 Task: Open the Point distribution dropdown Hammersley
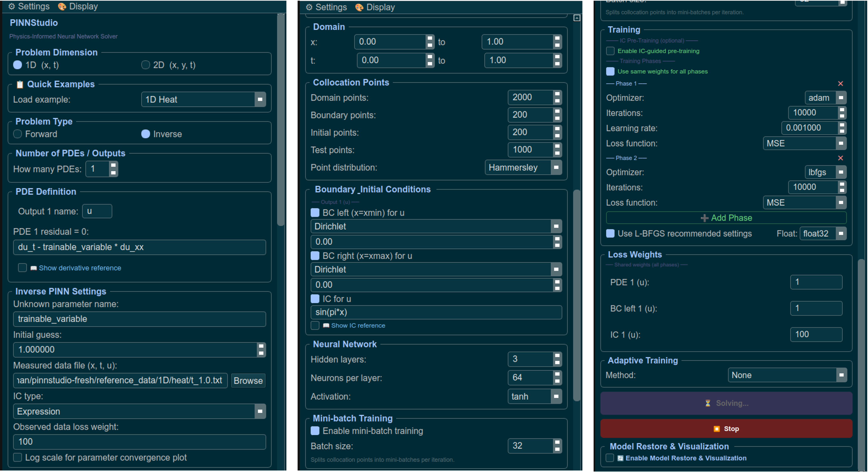point(523,167)
